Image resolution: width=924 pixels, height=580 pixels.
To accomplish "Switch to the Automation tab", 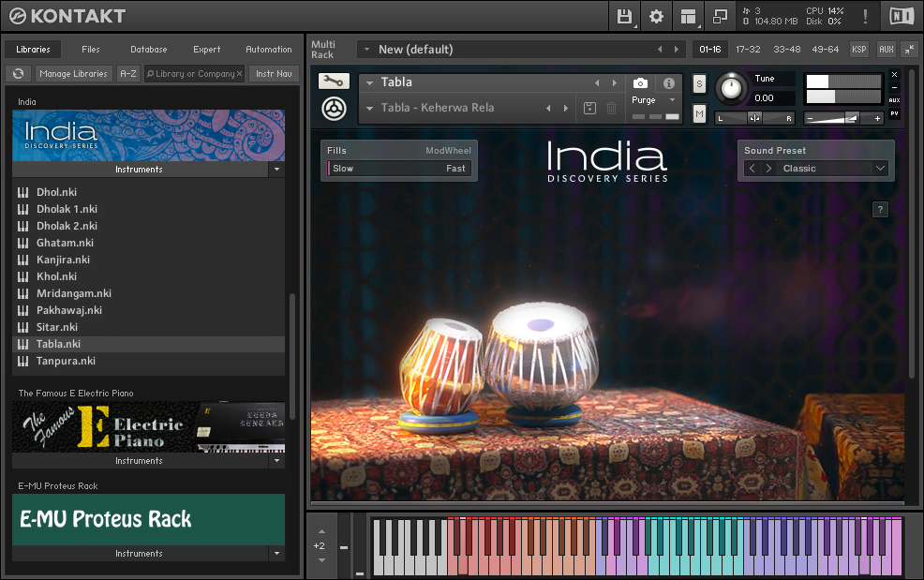I will coord(269,50).
